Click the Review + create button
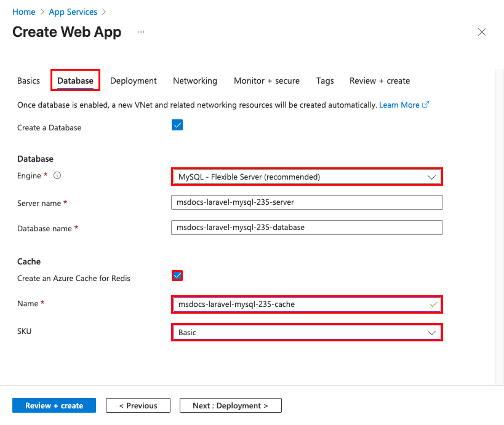The width and height of the screenshot is (504, 425). pyautogui.click(x=54, y=405)
